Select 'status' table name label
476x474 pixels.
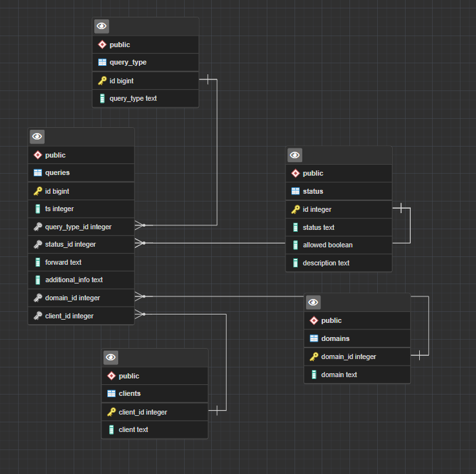313,191
